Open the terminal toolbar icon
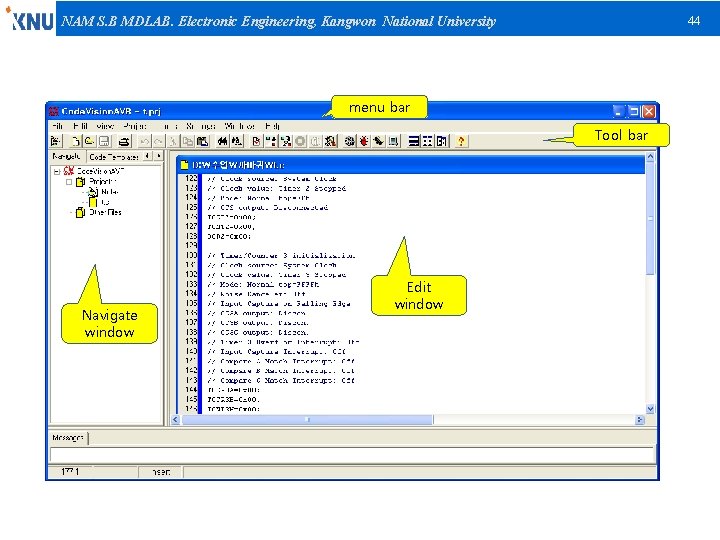720x540 pixels. point(394,141)
